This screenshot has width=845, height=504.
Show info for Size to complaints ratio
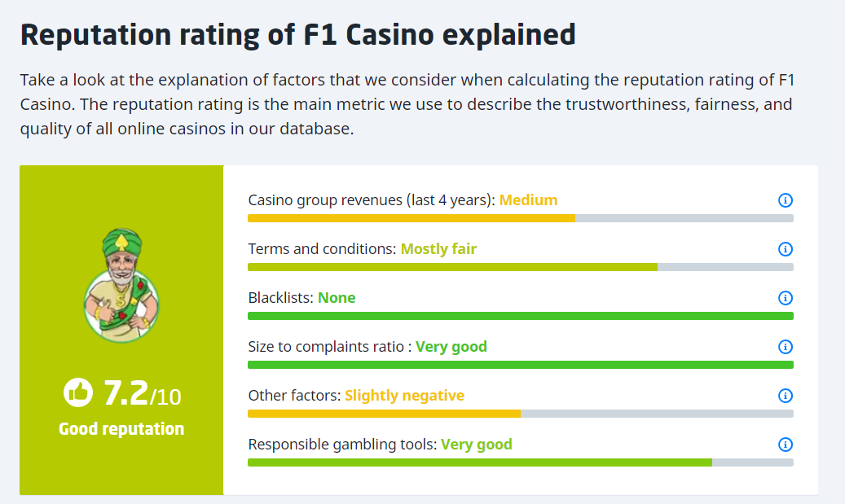tap(786, 347)
